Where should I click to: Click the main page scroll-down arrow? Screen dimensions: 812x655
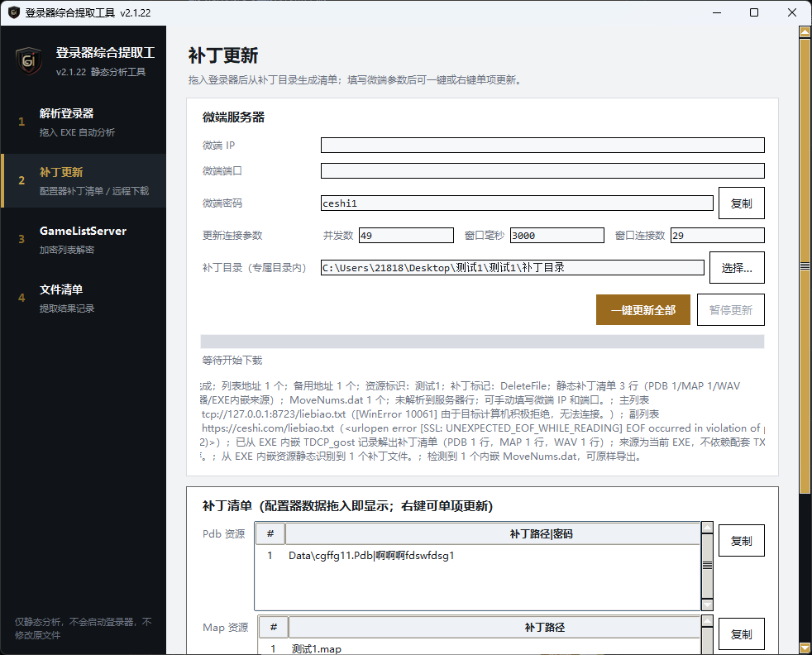805,648
